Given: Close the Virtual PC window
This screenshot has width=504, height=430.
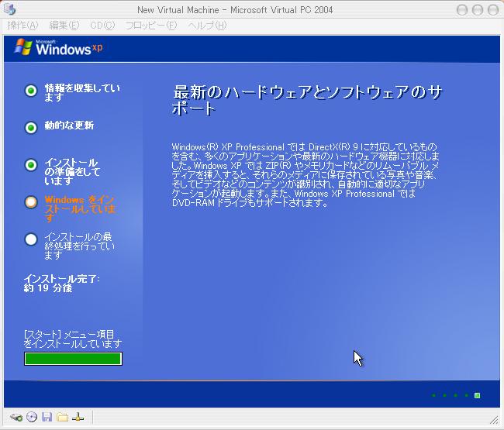Looking at the screenshot, I should [x=492, y=10].
